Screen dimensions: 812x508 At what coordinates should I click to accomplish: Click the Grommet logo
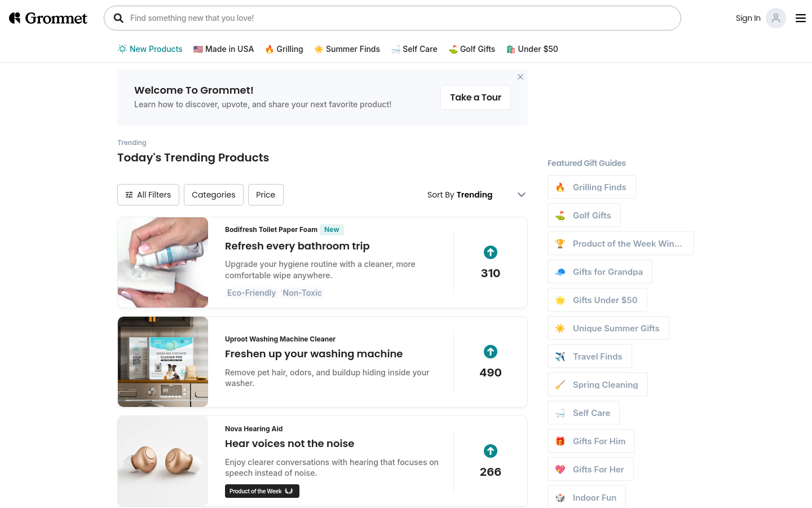[48, 18]
